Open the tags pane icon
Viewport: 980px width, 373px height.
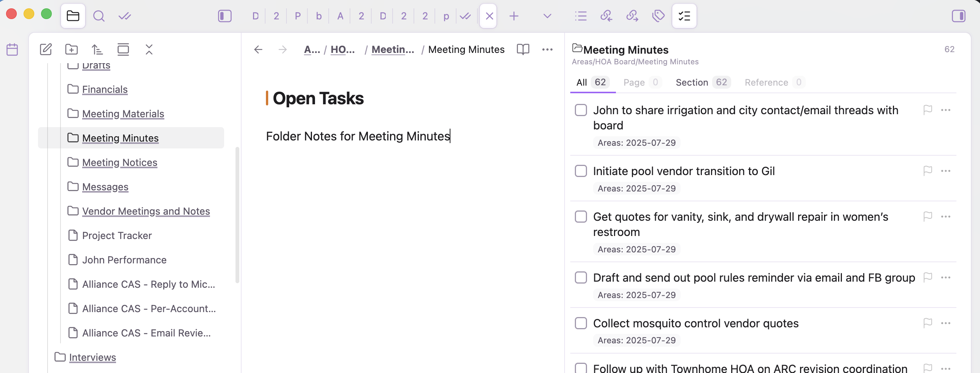(x=658, y=16)
